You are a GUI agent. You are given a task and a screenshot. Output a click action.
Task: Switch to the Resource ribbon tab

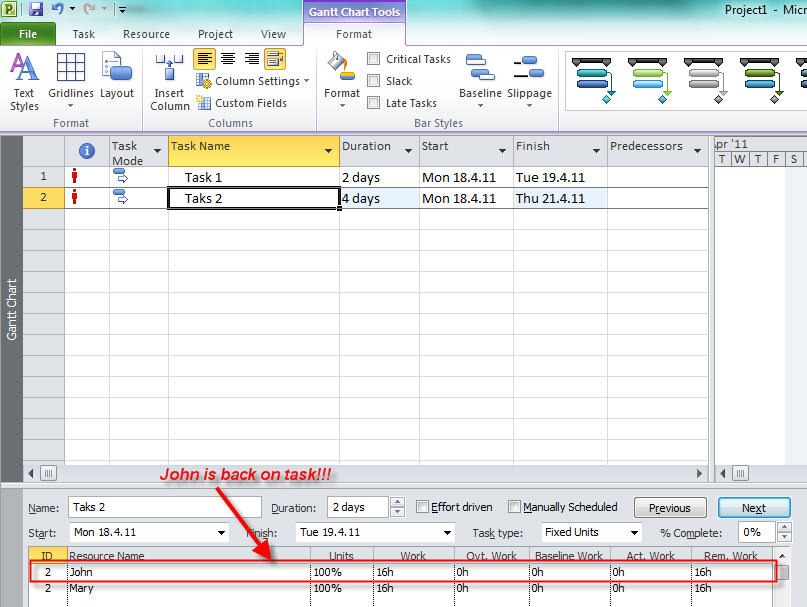coord(146,34)
